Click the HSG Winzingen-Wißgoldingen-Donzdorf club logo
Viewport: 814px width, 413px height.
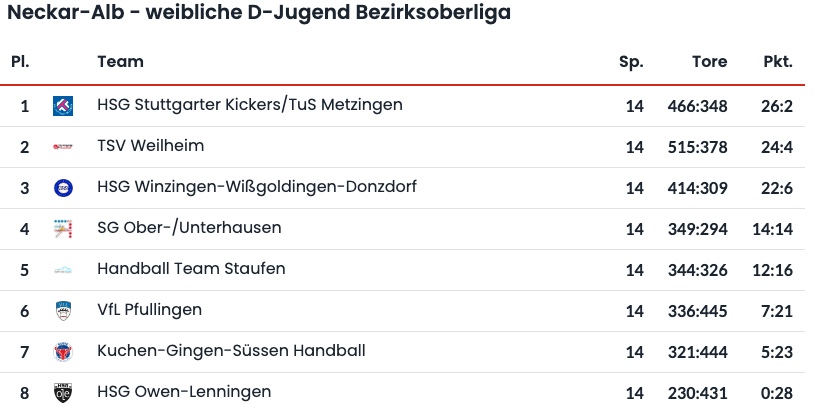click(63, 187)
